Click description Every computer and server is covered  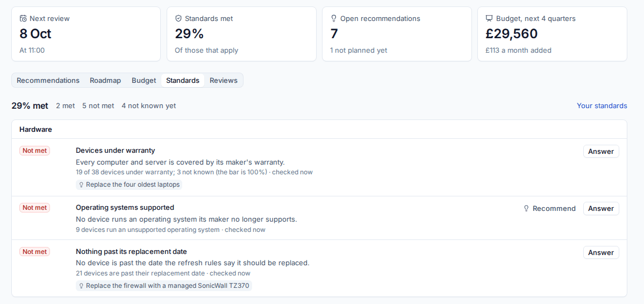(x=180, y=161)
